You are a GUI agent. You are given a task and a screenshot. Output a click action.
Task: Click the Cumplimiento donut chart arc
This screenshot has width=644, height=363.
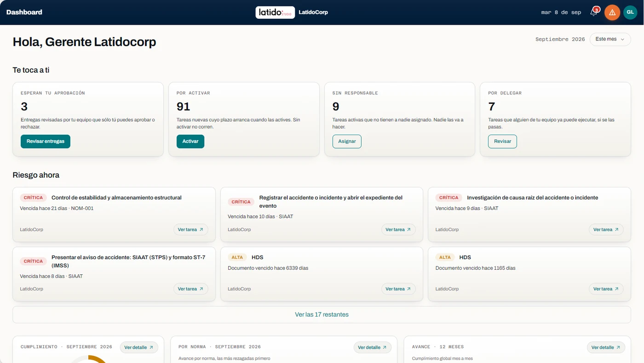point(98,359)
